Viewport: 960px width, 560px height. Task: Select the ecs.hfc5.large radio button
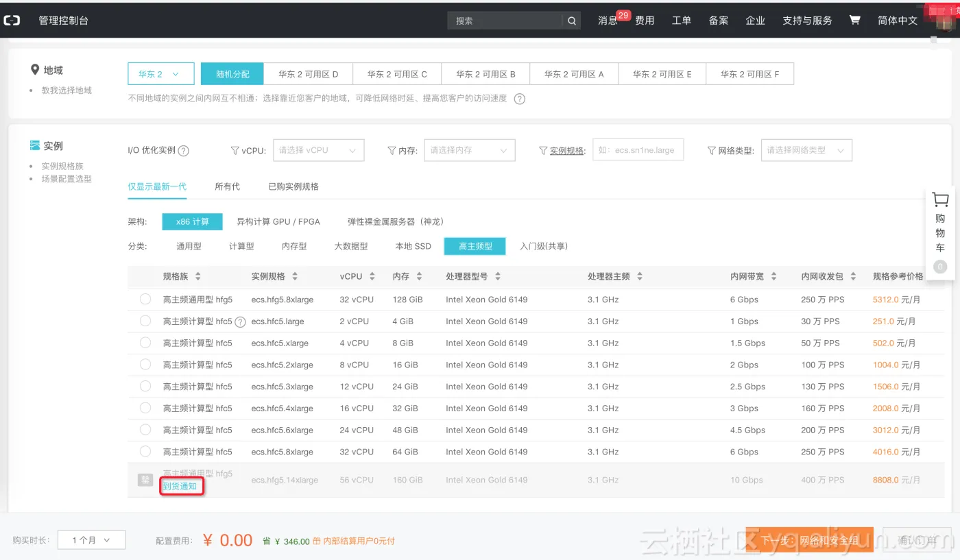click(145, 321)
